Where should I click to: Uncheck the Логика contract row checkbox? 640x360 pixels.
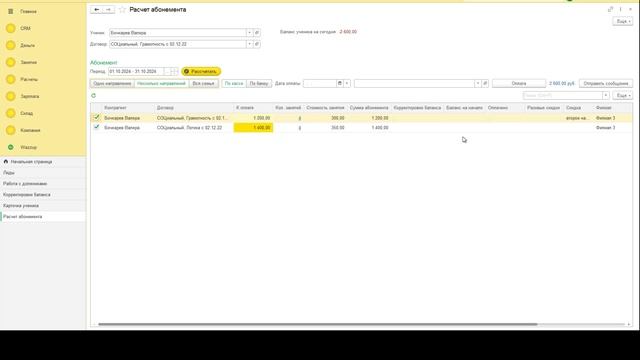click(96, 127)
